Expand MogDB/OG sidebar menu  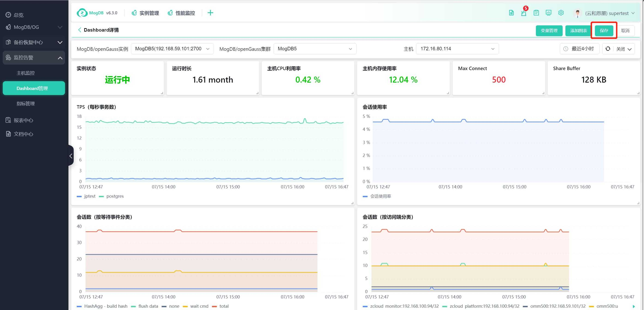(x=34, y=27)
